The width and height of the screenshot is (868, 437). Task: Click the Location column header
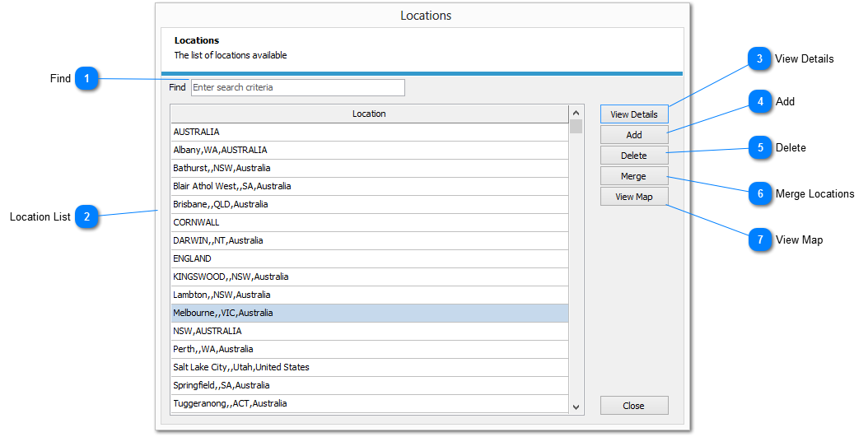tap(368, 114)
